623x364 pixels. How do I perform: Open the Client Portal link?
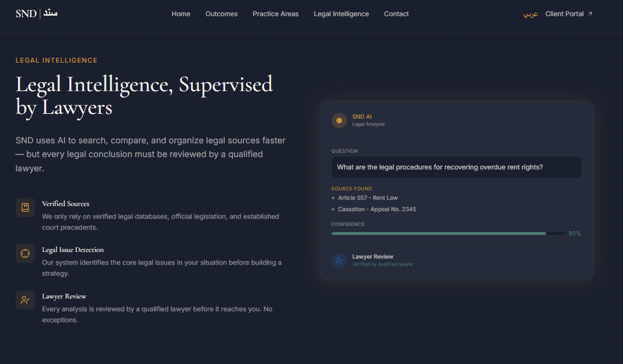(569, 14)
